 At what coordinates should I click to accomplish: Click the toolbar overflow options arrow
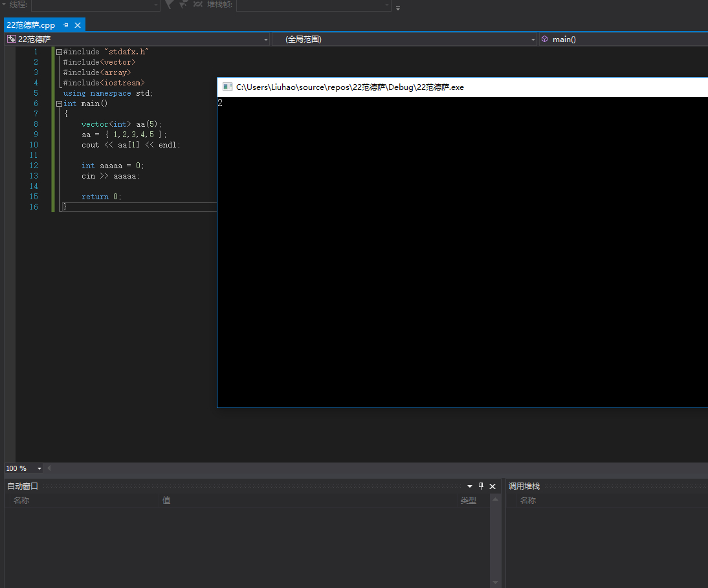(398, 8)
